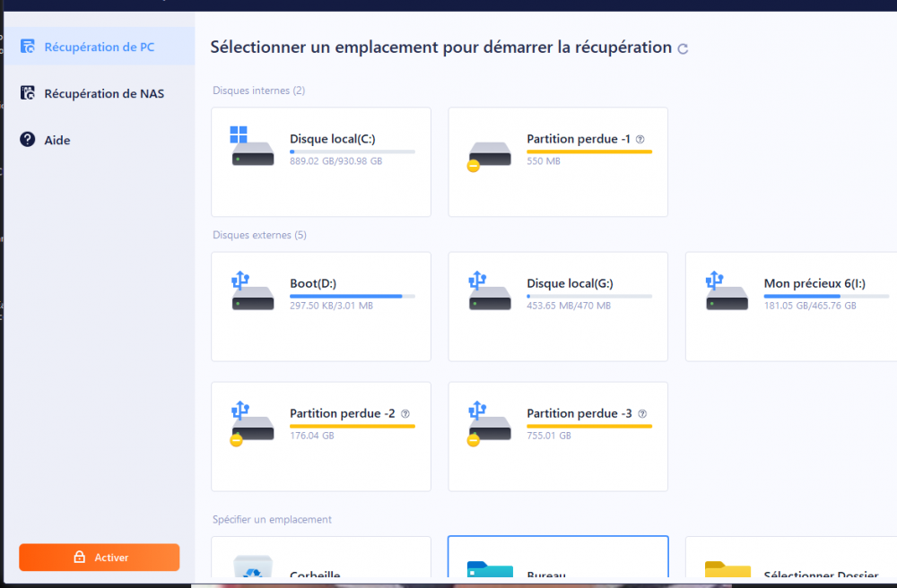Image resolution: width=897 pixels, height=588 pixels.
Task: Click the 181.05 GB/465.76 GB text
Action: pyautogui.click(x=810, y=306)
